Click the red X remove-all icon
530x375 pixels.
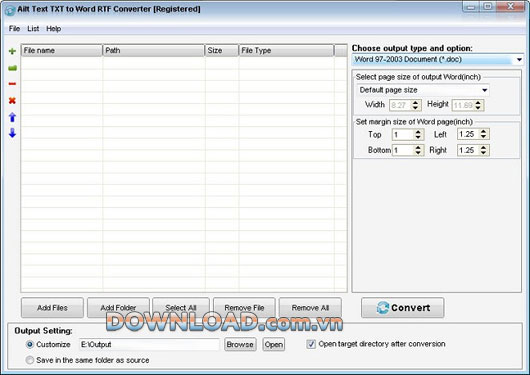tap(12, 100)
